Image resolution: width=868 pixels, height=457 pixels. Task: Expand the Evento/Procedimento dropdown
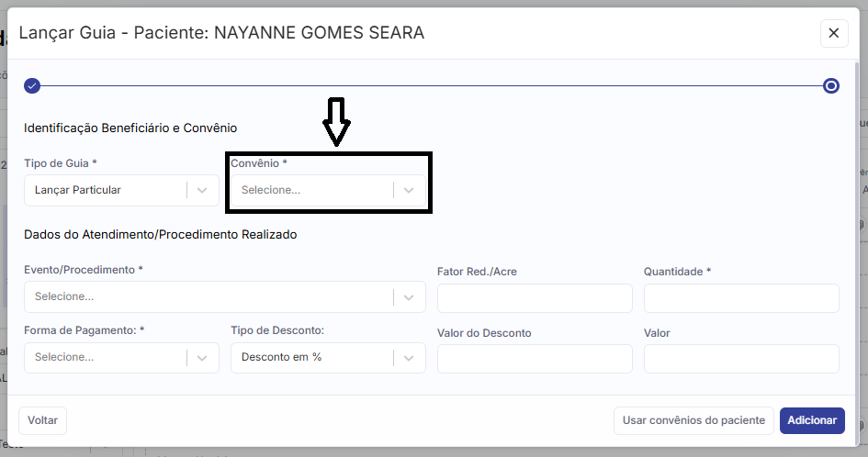pos(211,297)
